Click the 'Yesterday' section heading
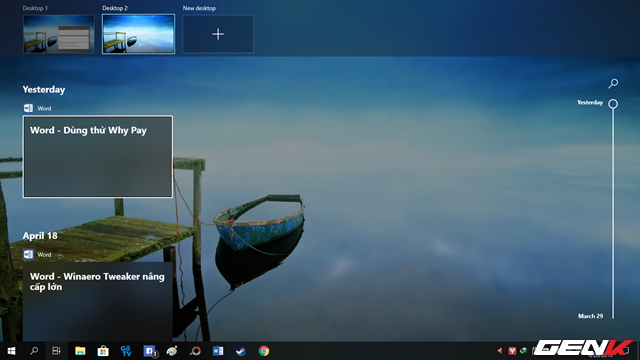This screenshot has height=360, width=640. [44, 90]
